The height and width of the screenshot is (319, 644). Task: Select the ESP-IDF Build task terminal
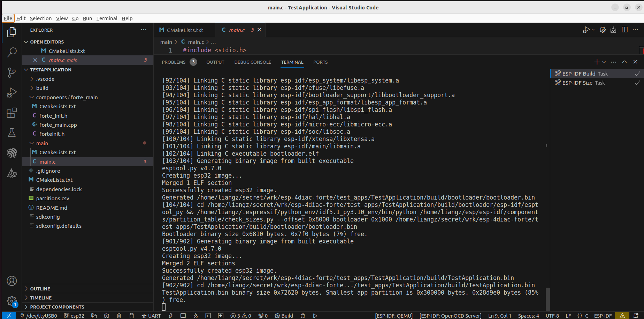[597, 74]
